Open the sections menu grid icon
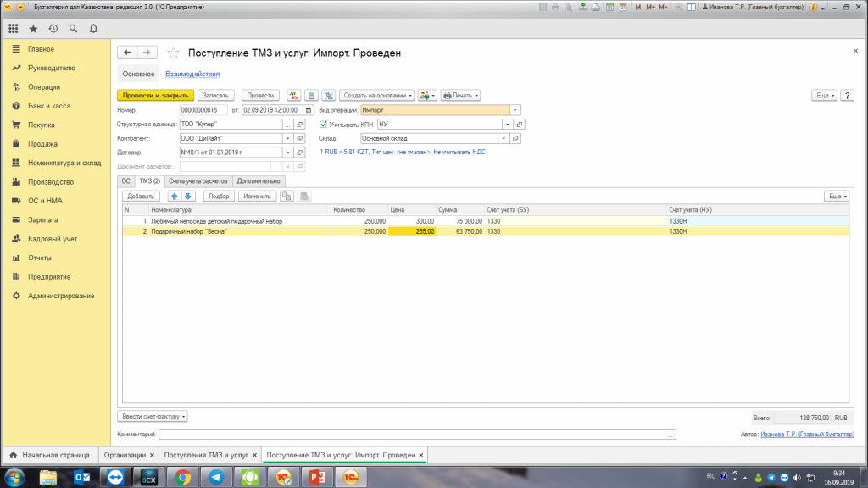The image size is (868, 488). pos(14,28)
